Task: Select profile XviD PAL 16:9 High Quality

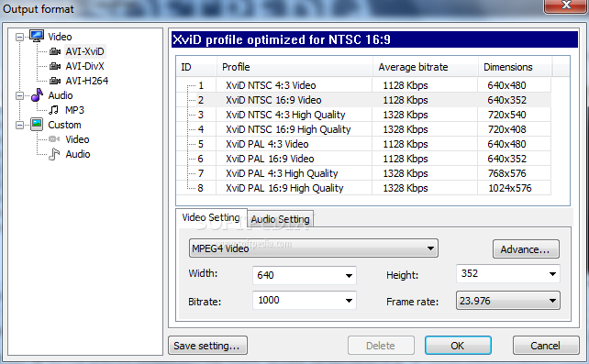Action: pyautogui.click(x=284, y=188)
